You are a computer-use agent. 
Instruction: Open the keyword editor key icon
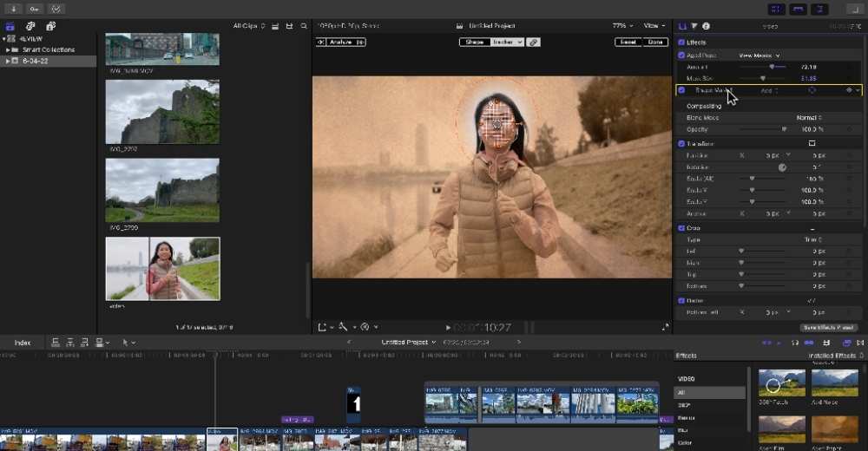tap(35, 9)
